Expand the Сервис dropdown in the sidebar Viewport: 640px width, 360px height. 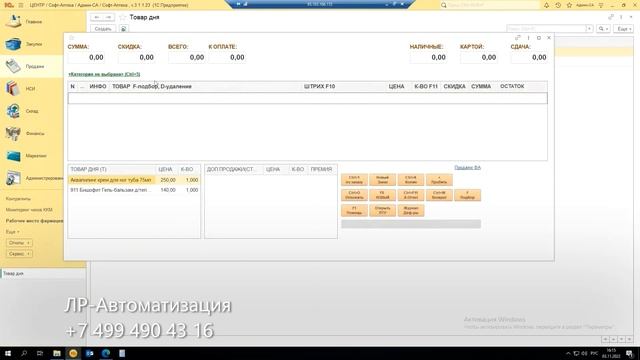pos(19,254)
